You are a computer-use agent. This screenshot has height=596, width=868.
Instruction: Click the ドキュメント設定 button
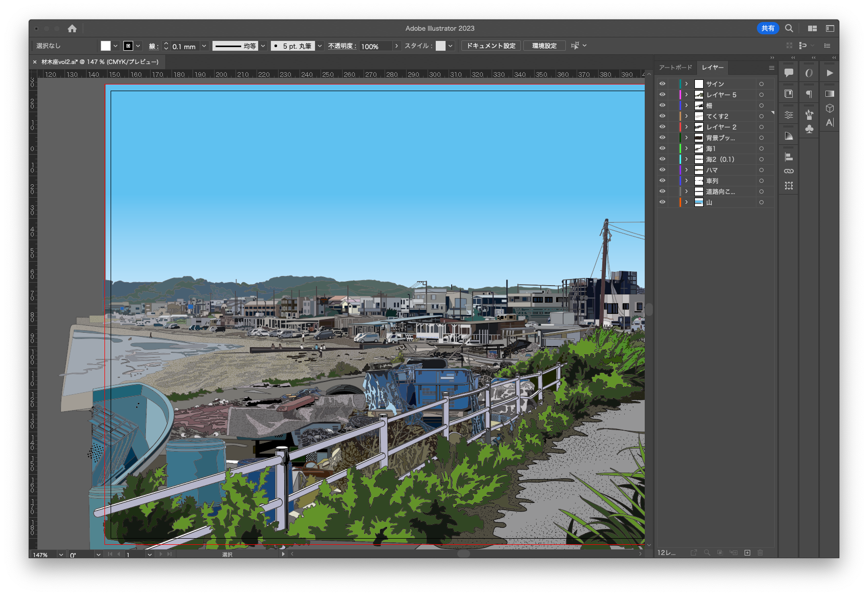point(491,46)
